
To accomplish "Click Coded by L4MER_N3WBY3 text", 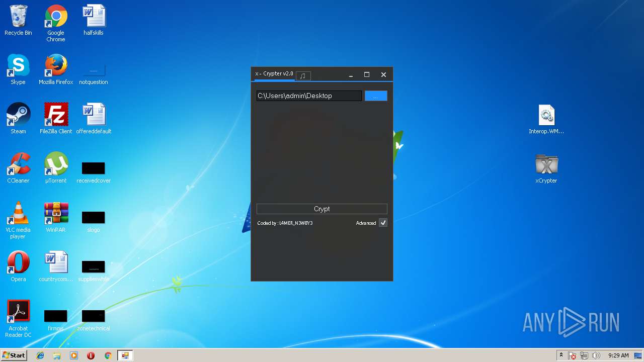I will click(x=285, y=223).
